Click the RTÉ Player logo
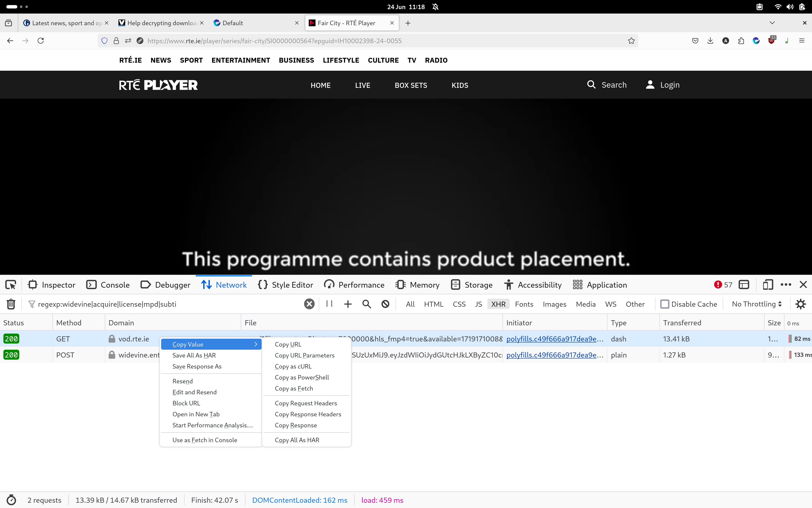This screenshot has height=508, width=812. 158,85
